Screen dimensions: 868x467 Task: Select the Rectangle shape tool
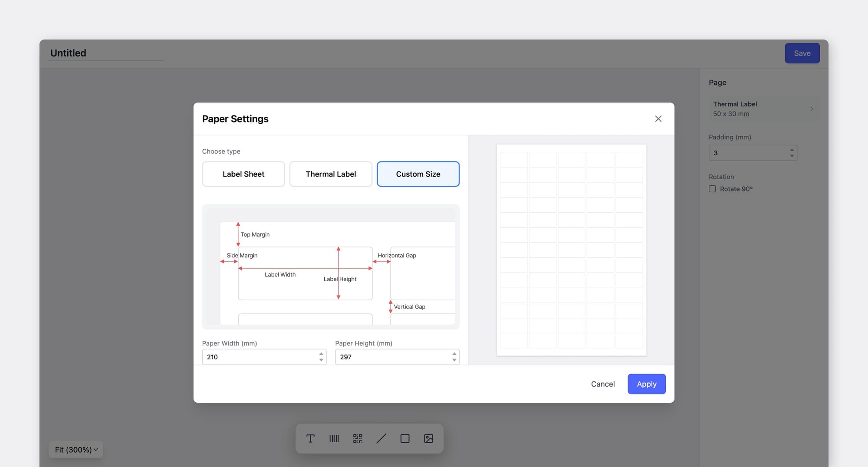click(x=405, y=438)
